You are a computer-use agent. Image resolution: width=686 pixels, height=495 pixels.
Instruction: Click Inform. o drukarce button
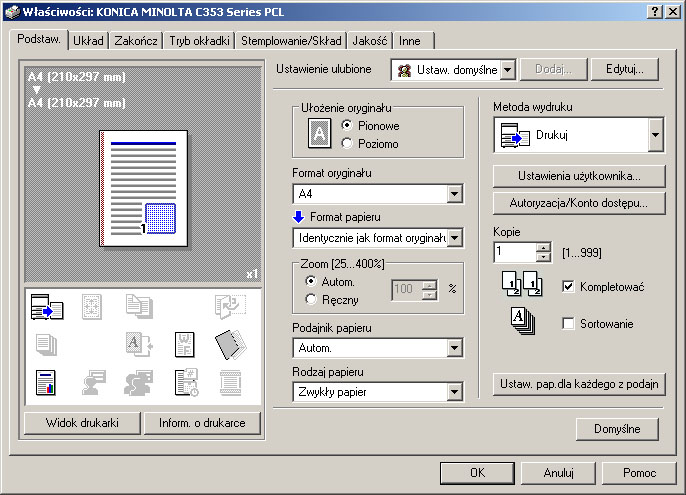[x=202, y=423]
